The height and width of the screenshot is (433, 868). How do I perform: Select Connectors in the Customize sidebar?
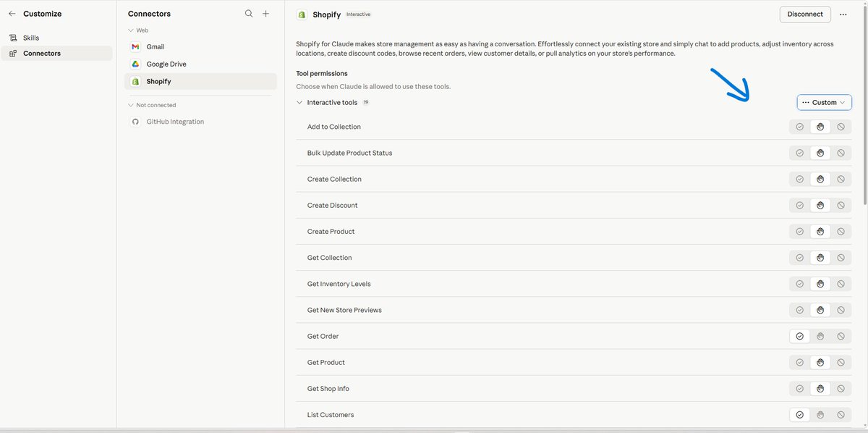coord(56,54)
